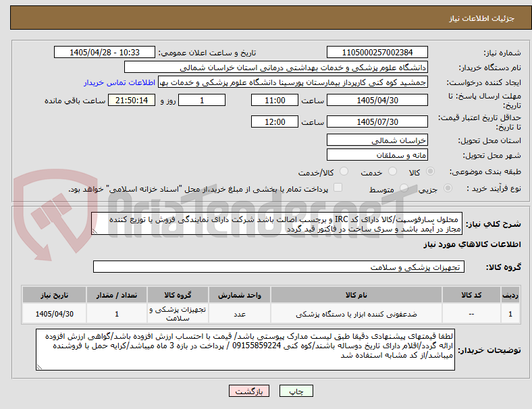Click the item group cell تجهیزات پزشکی و سلامت in table
Viewport: 532px width, 409px height.
pos(178,314)
